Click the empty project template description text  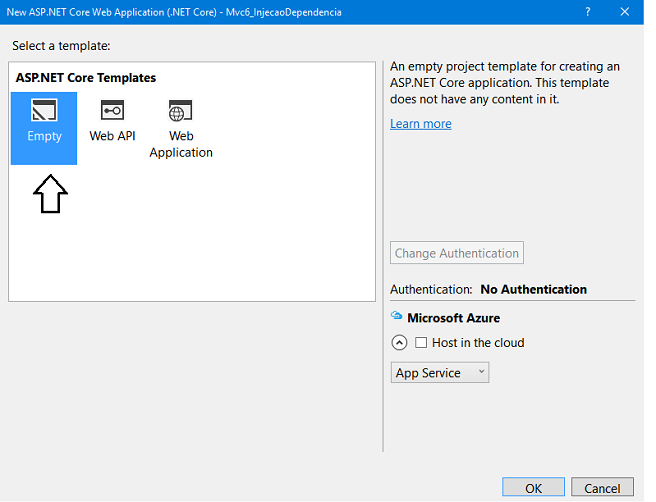pos(505,83)
